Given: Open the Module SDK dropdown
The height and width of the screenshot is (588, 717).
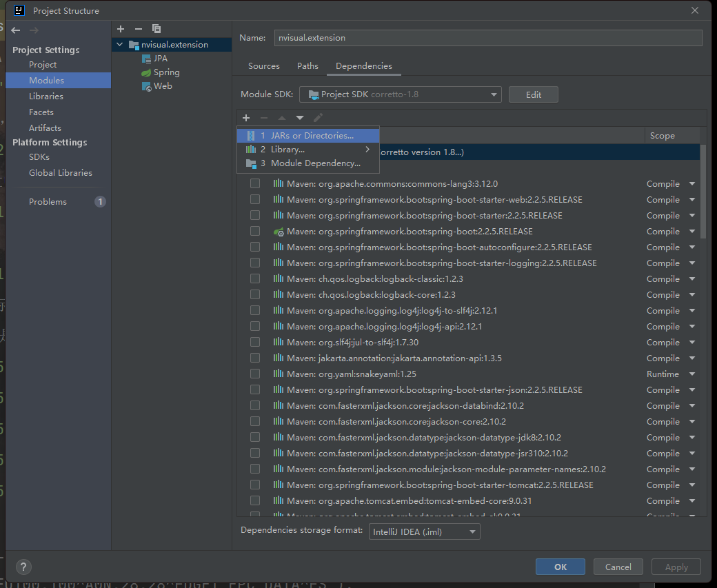Looking at the screenshot, I should click(403, 94).
